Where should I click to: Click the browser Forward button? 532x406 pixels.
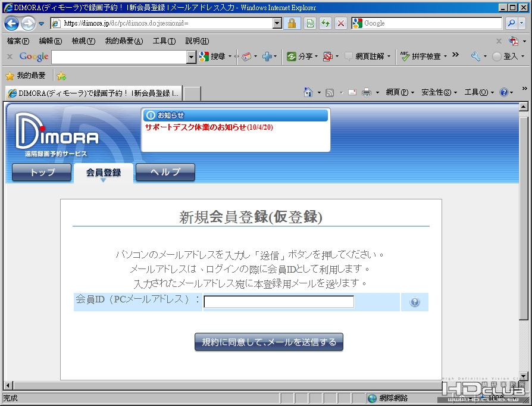(28, 23)
